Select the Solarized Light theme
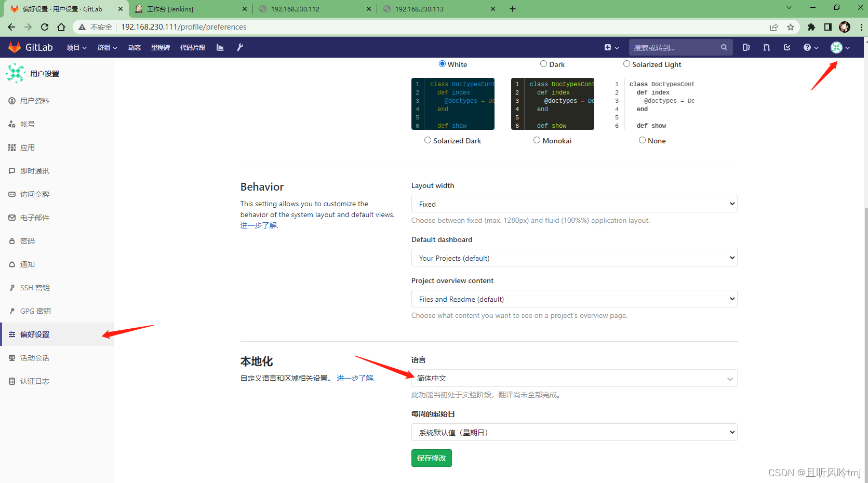This screenshot has width=868, height=483. coord(626,64)
